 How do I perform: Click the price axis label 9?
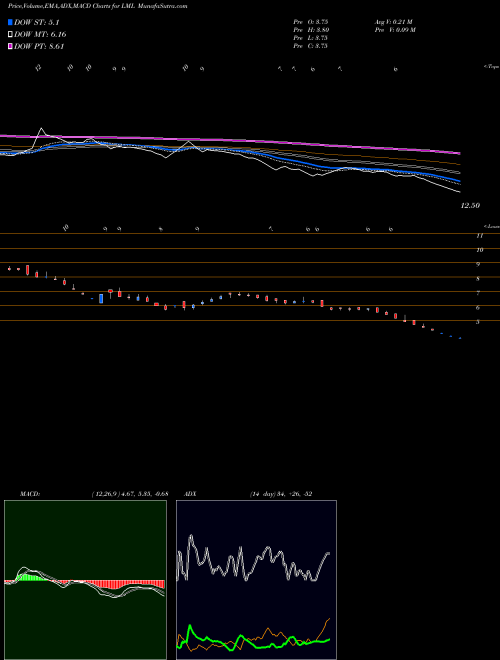click(x=478, y=264)
